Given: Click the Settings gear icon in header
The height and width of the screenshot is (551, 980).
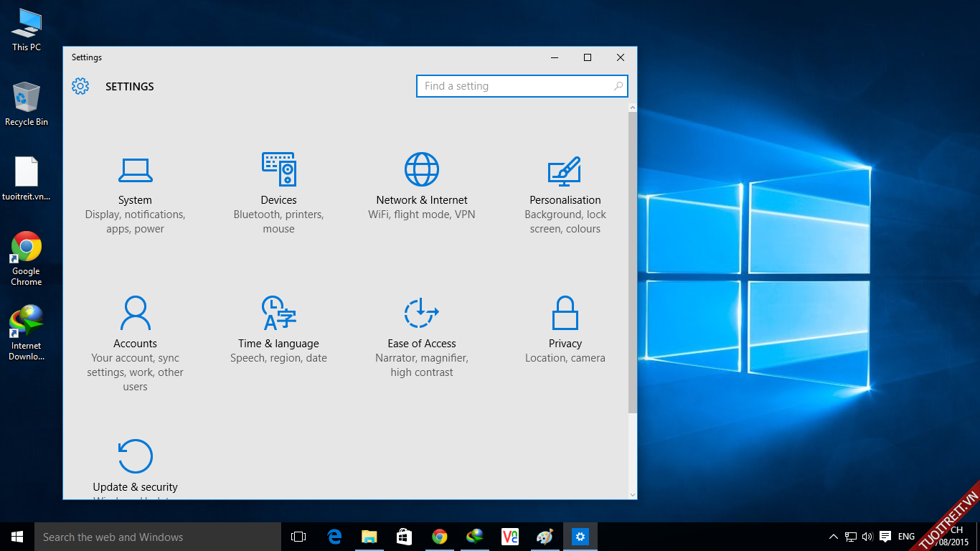Looking at the screenshot, I should coord(80,86).
